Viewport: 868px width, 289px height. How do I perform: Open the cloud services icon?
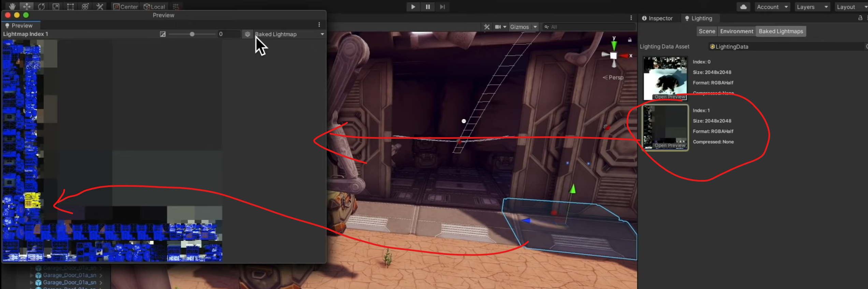click(x=744, y=7)
